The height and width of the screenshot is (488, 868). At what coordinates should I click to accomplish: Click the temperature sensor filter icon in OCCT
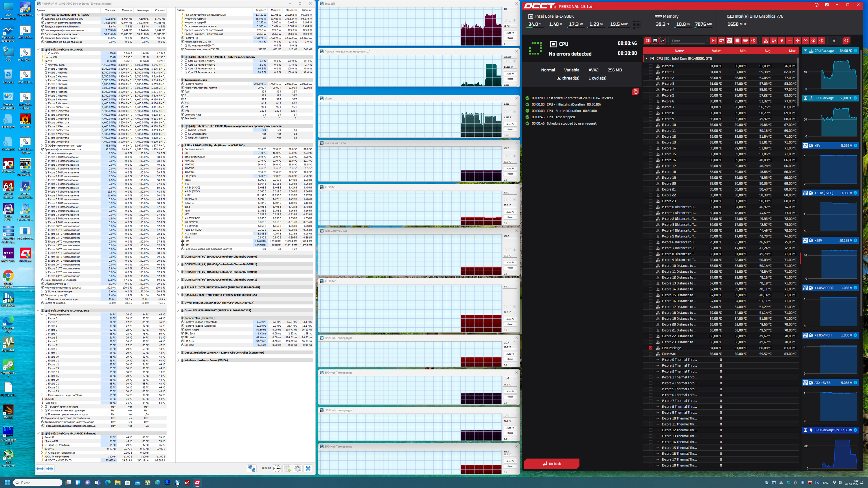pyautogui.click(x=766, y=40)
